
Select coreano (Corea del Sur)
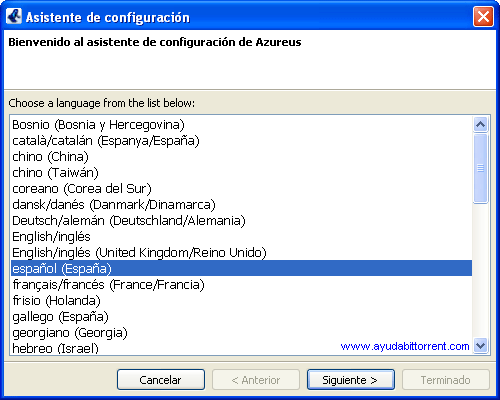pyautogui.click(x=241, y=189)
